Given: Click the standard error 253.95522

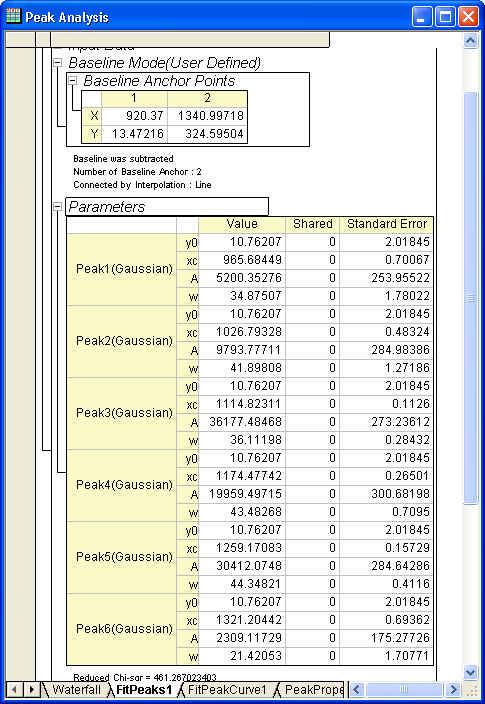Looking at the screenshot, I should (x=387, y=278).
